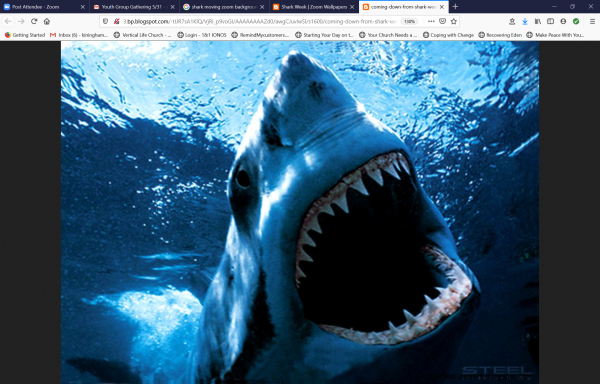Open the Firefox Account icon
This screenshot has height=384, width=600.
(x=563, y=21)
